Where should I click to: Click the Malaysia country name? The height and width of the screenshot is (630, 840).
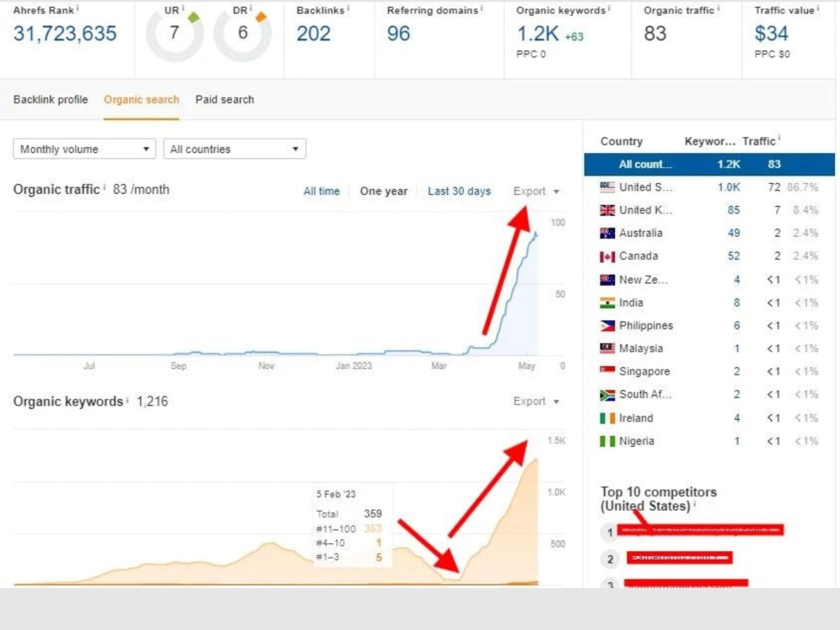641,349
